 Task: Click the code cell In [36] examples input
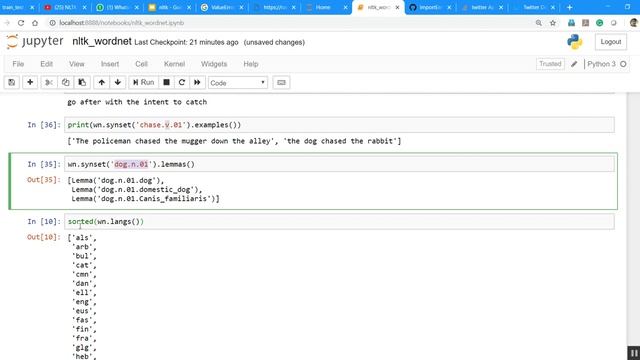339,125
